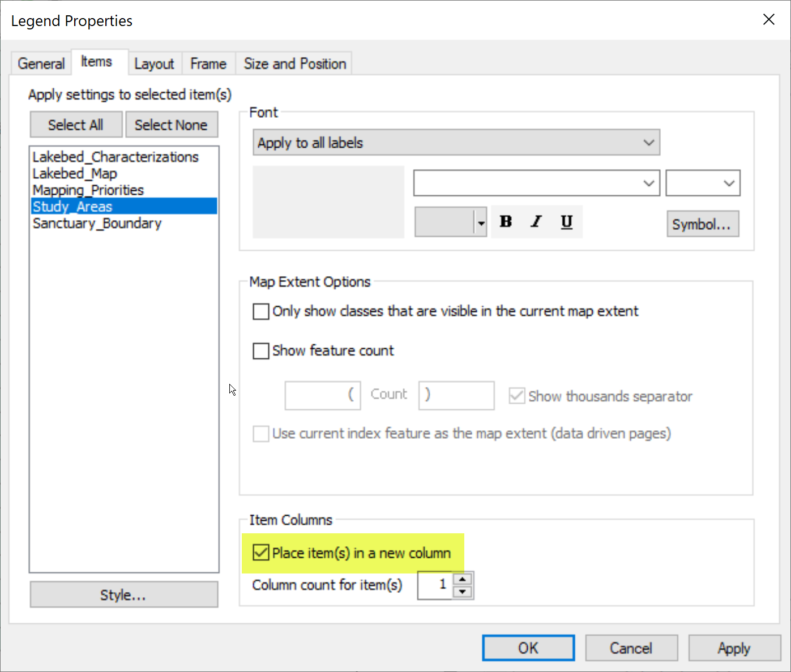Close the Legend Properties dialog
791x672 pixels.
pos(768,19)
